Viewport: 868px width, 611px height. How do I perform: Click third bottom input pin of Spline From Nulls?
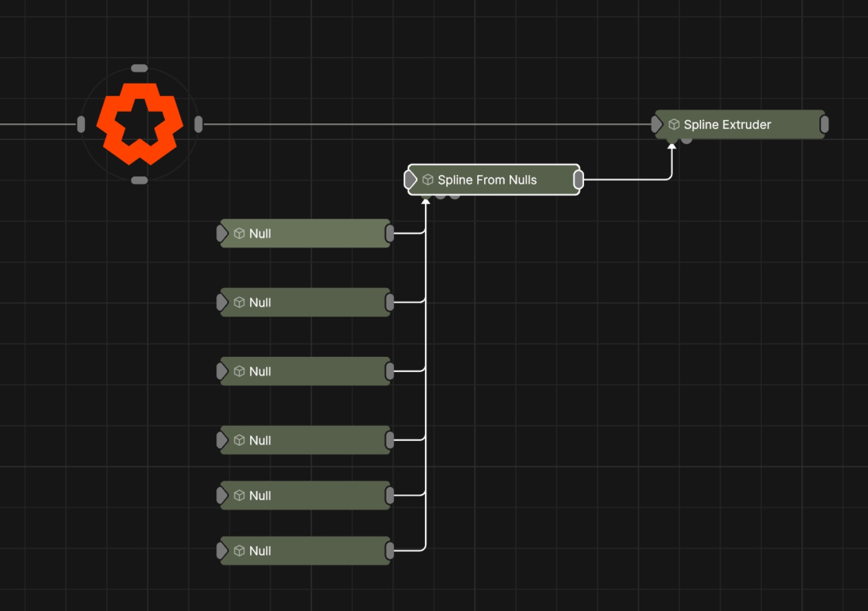(455, 197)
